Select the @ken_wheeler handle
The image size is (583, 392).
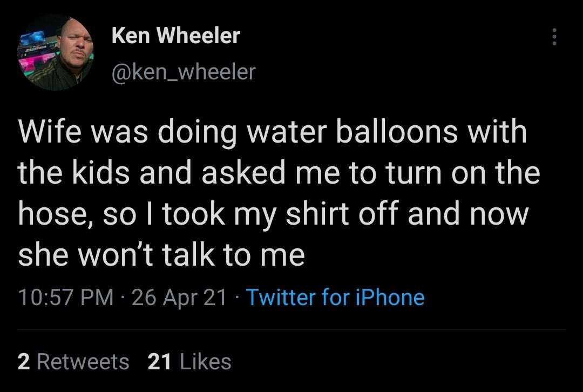(x=184, y=71)
